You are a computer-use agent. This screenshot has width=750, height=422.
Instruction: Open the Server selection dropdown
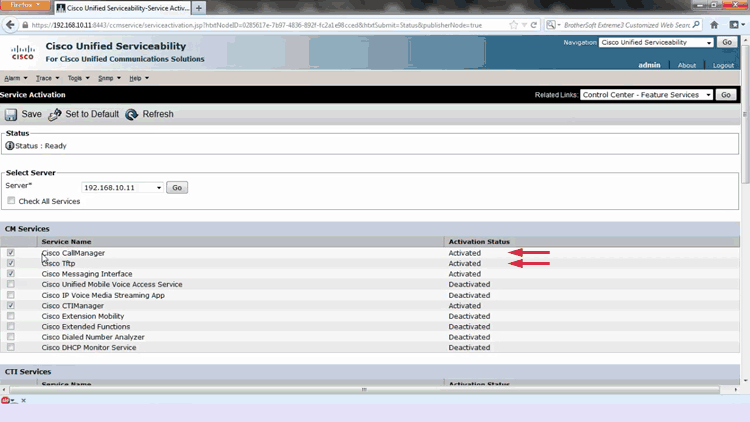(122, 188)
